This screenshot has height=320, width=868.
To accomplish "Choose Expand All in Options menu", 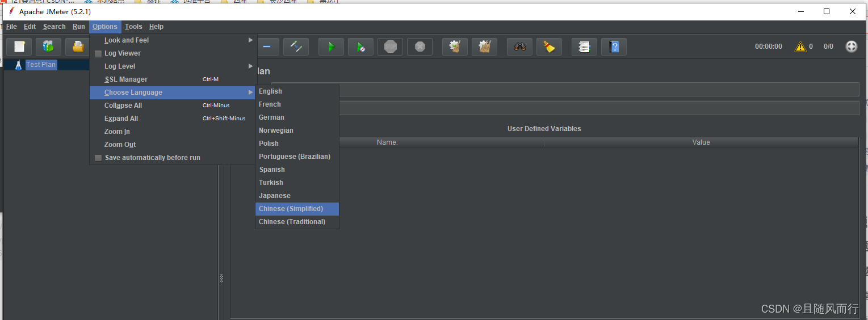I will [173, 119].
